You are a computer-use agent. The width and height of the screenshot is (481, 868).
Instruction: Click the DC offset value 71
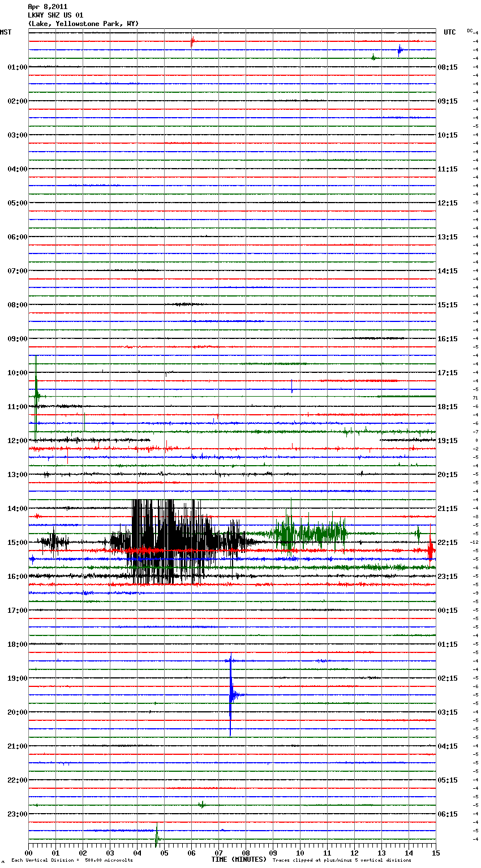coord(475,398)
